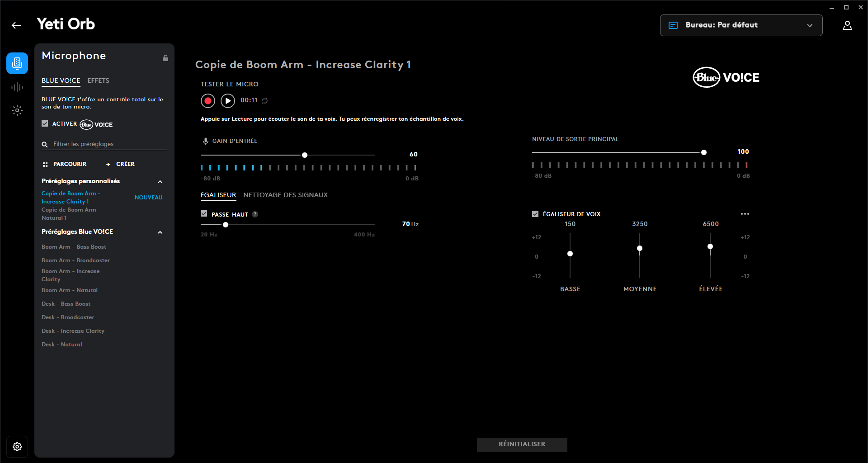Select Boom Arm - Bass Boost preset
Viewport: 868px width, 463px height.
[74, 247]
